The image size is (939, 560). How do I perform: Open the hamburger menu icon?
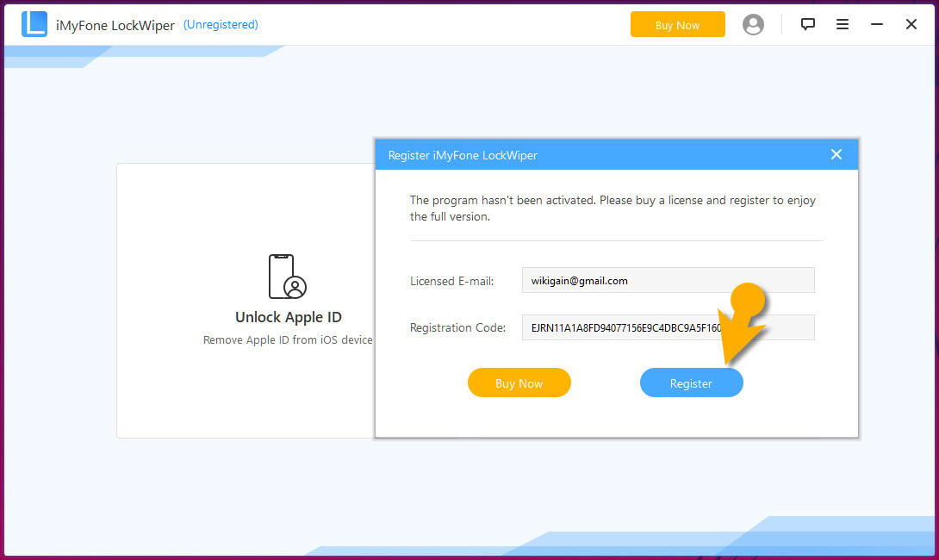842,24
